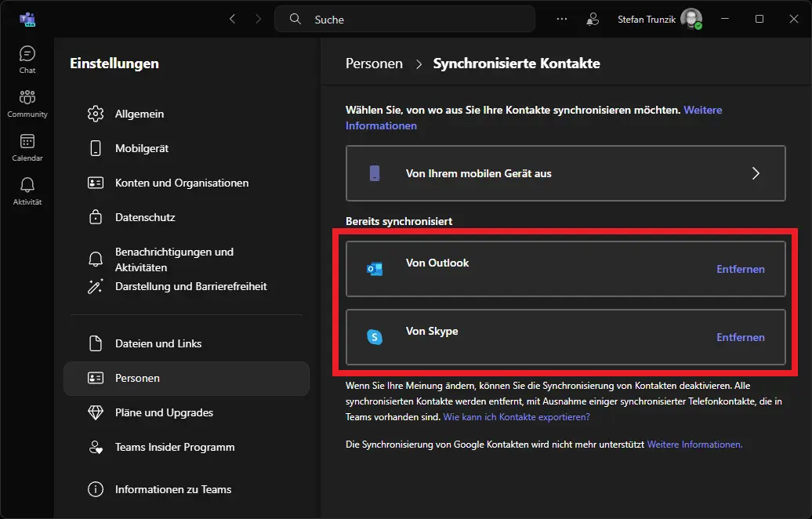The height and width of the screenshot is (519, 812).
Task: Click the Skype icon in sync list
Action: [375, 337]
